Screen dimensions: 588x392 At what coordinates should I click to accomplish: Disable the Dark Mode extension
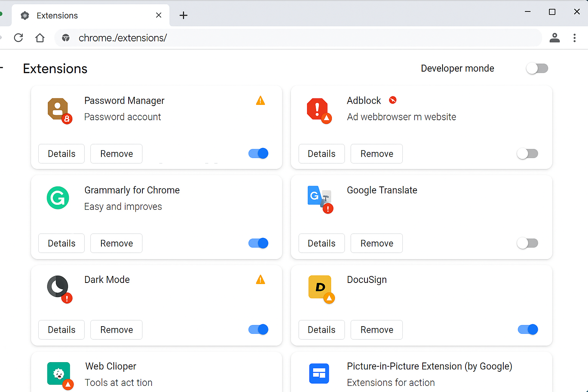[258, 329]
